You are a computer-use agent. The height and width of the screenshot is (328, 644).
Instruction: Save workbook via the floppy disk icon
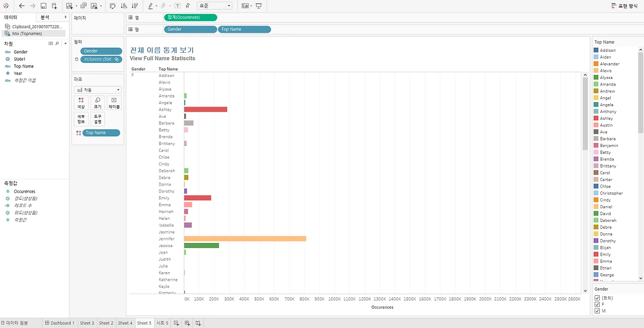(x=44, y=6)
